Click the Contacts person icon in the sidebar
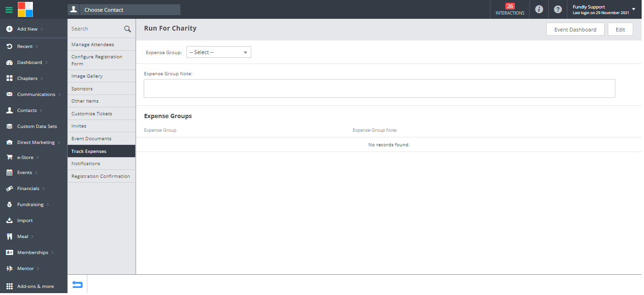 coord(9,111)
